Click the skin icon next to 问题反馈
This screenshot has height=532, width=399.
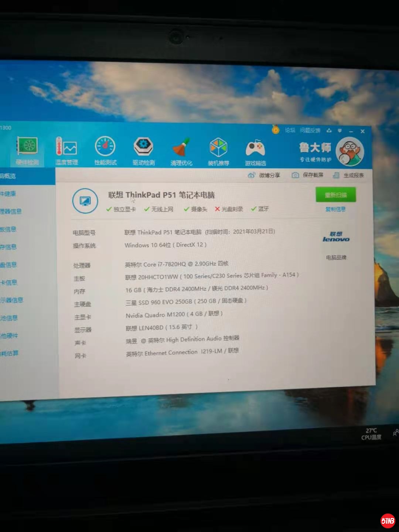(329, 130)
